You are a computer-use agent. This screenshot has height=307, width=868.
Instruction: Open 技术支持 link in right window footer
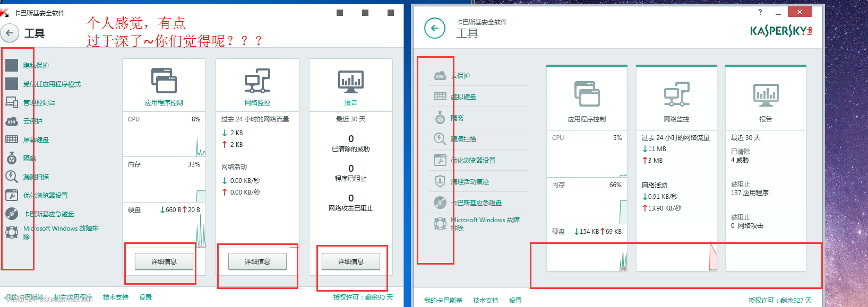point(486,301)
